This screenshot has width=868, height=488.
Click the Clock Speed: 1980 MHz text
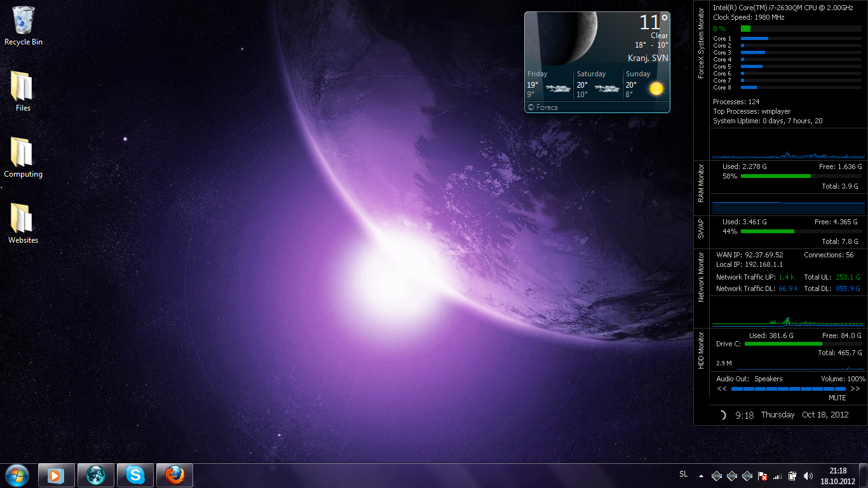click(747, 18)
